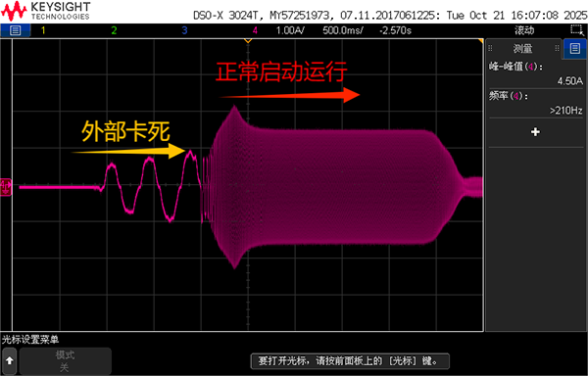Click the >210Hz frequency value
Image resolution: width=588 pixels, height=376 pixels.
(x=565, y=111)
